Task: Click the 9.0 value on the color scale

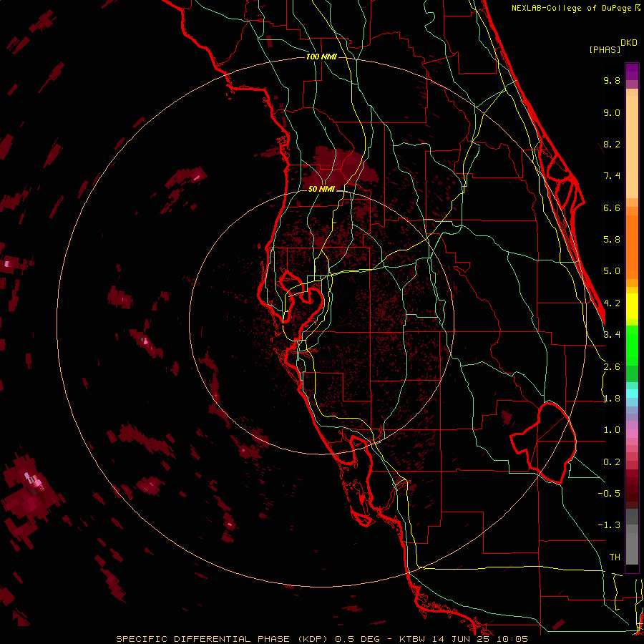Action: (612, 112)
